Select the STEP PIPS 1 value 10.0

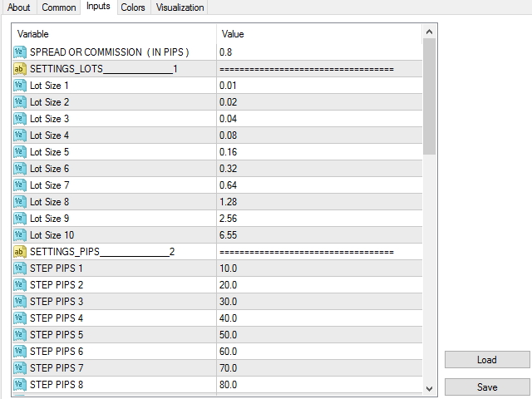coord(228,268)
